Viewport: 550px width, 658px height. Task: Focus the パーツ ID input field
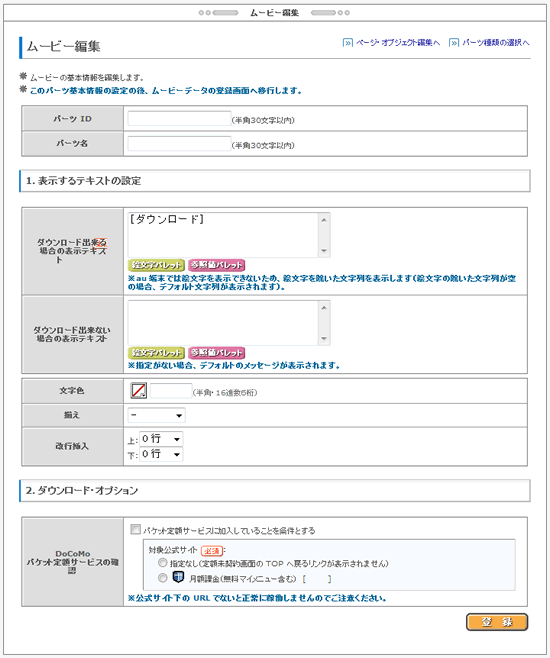pos(180,118)
